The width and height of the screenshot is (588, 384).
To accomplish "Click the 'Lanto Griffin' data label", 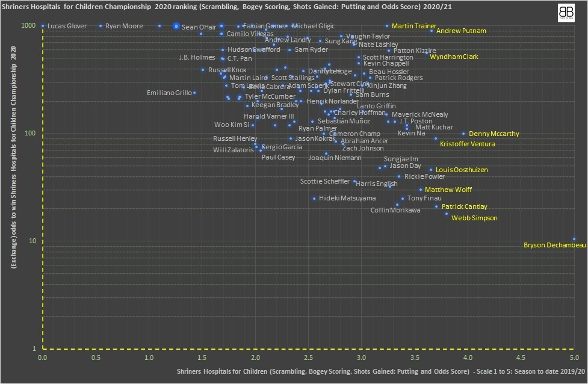I will coord(376,106).
